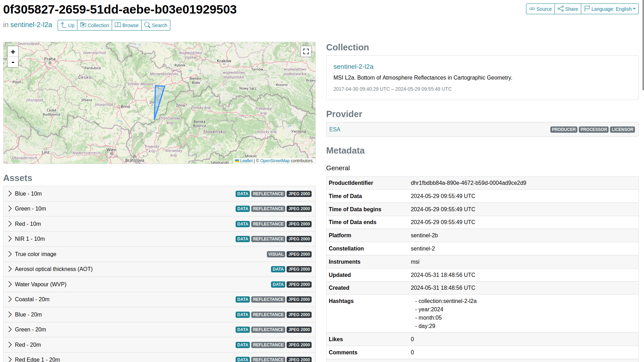Expand the Water Vapour (WVP) asset

click(x=41, y=285)
